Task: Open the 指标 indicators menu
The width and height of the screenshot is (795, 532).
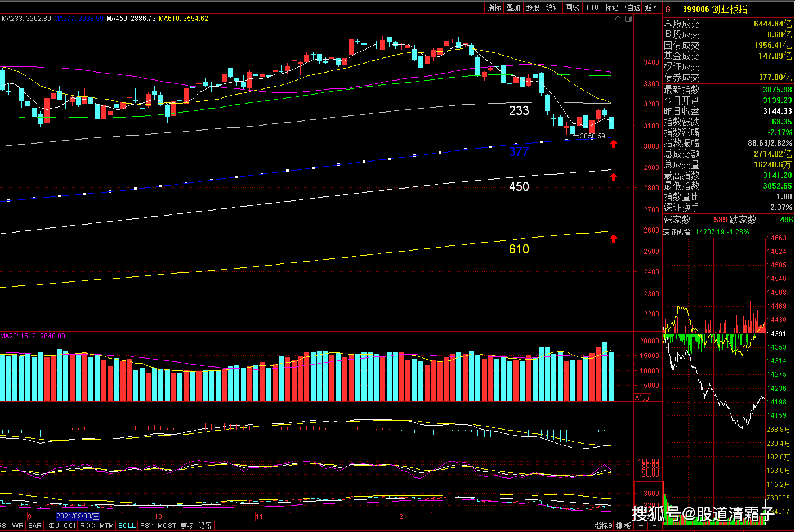Action: [494, 7]
